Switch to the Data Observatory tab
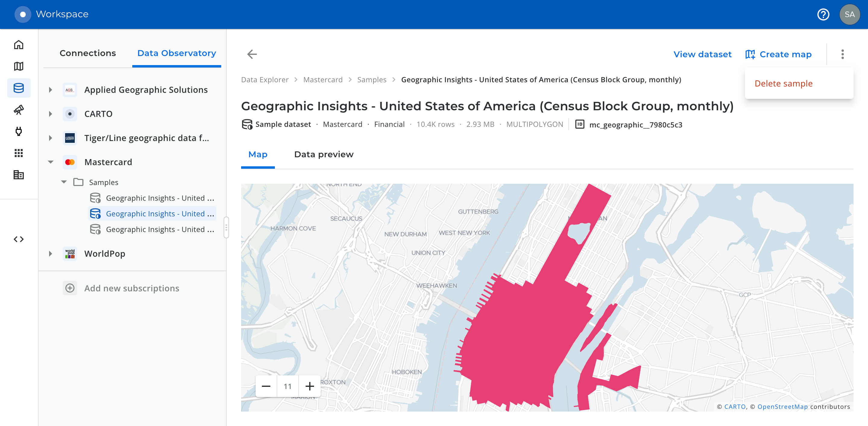Image resolution: width=868 pixels, height=426 pixels. point(177,53)
